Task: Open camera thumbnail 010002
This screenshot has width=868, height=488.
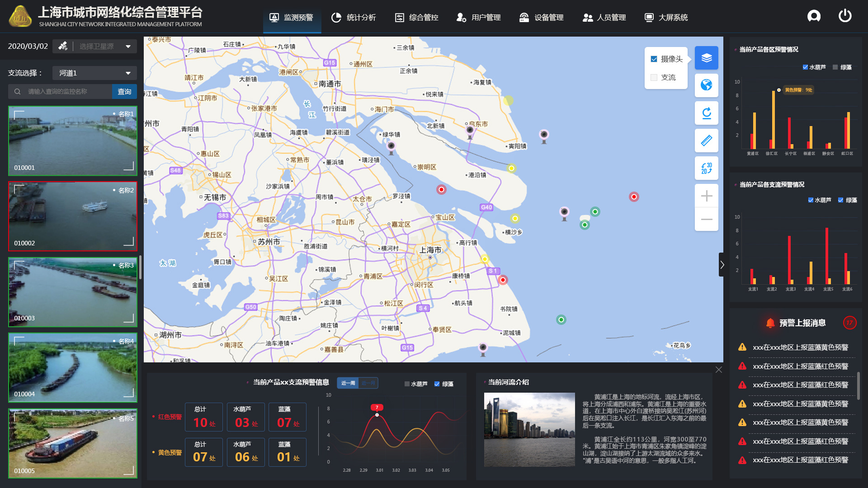Action: point(72,216)
